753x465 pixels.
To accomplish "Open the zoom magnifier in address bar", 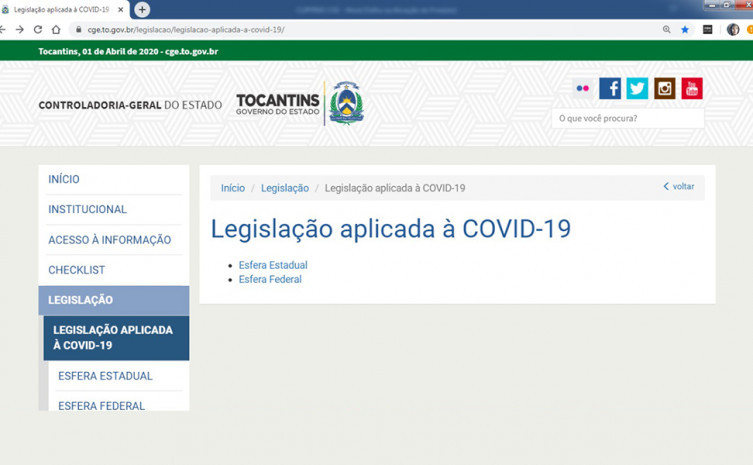I will click(x=667, y=30).
